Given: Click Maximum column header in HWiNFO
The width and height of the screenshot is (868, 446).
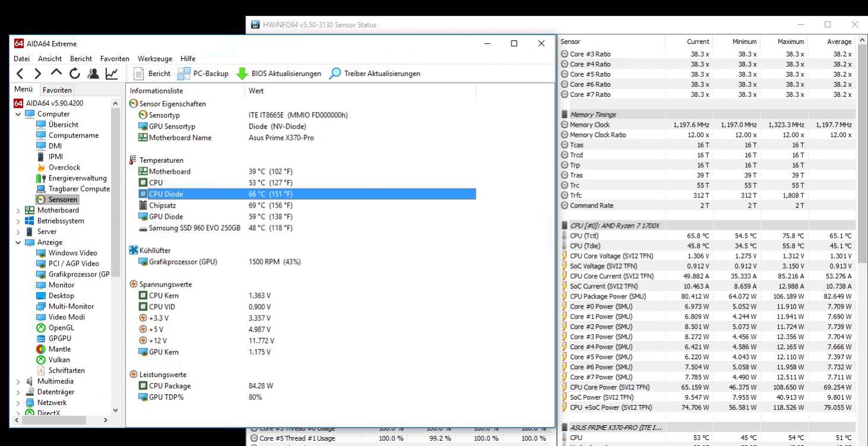Looking at the screenshot, I should [784, 42].
